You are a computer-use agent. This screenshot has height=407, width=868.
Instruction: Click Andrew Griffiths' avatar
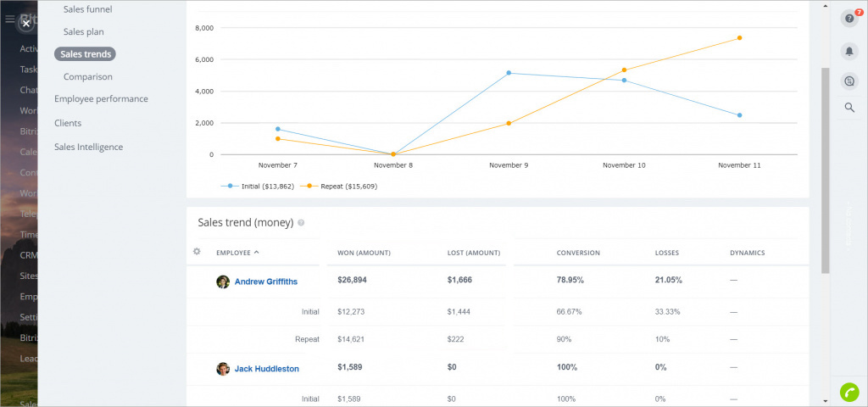[x=223, y=282]
